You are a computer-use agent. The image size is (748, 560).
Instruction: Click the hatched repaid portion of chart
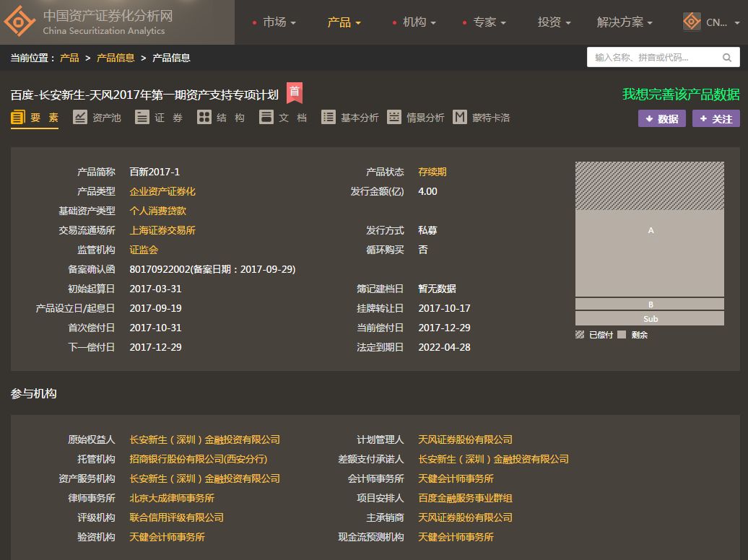[x=650, y=186]
